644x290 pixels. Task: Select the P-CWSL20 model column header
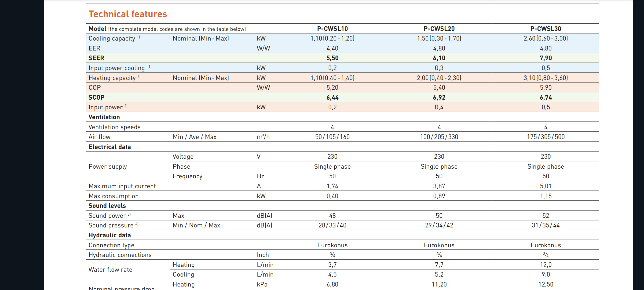pyautogui.click(x=439, y=29)
